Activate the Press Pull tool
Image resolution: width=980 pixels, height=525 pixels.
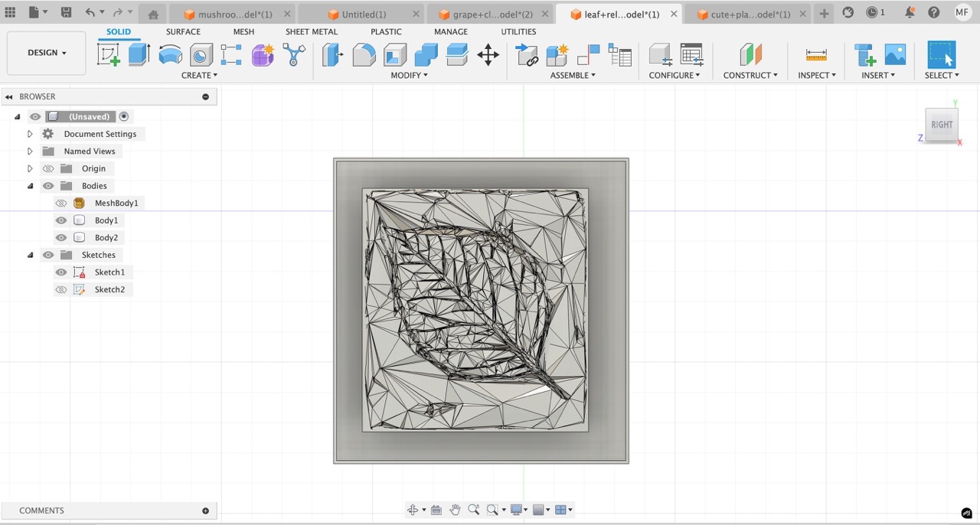pyautogui.click(x=333, y=54)
